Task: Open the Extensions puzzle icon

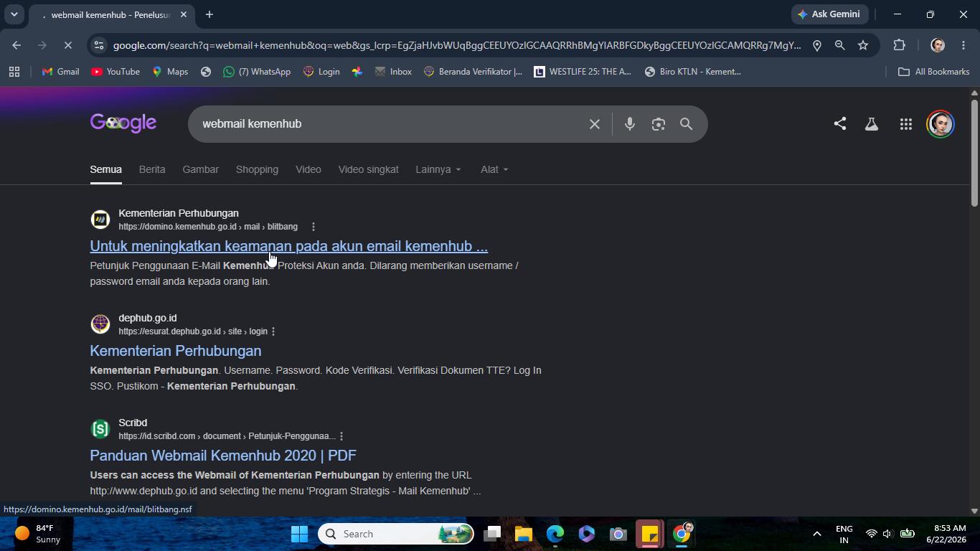Action: [x=899, y=45]
